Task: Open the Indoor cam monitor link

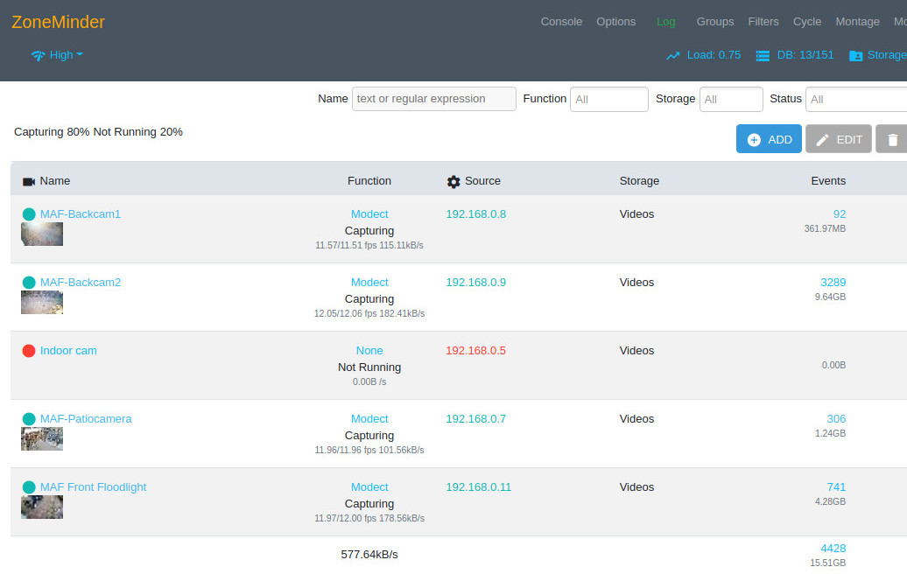Action: [68, 350]
